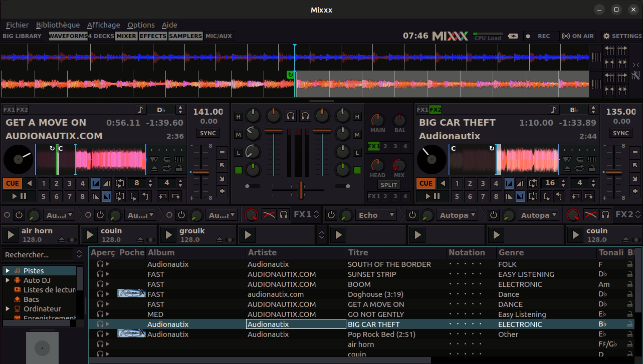Adjust left deck beatloop size 8 stepper
The width and height of the screenshot is (643, 364).
point(150,183)
